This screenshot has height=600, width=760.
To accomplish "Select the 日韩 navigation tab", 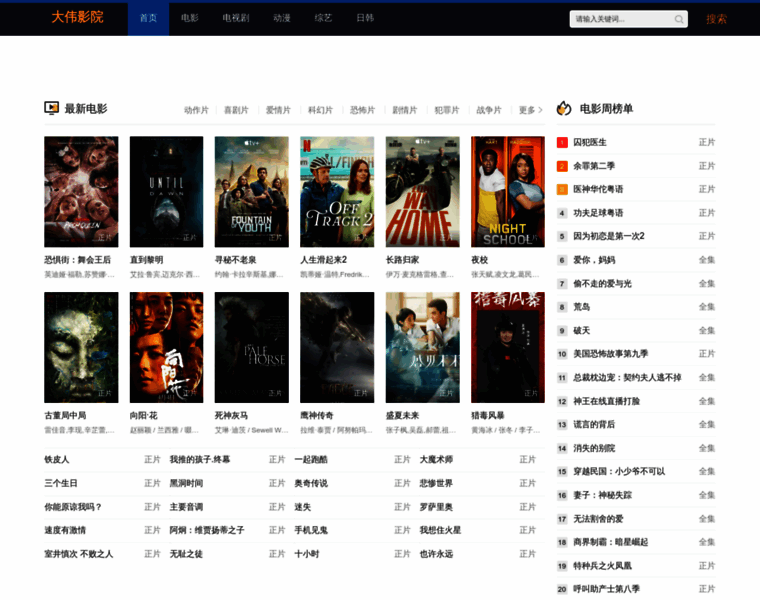I will [x=365, y=18].
